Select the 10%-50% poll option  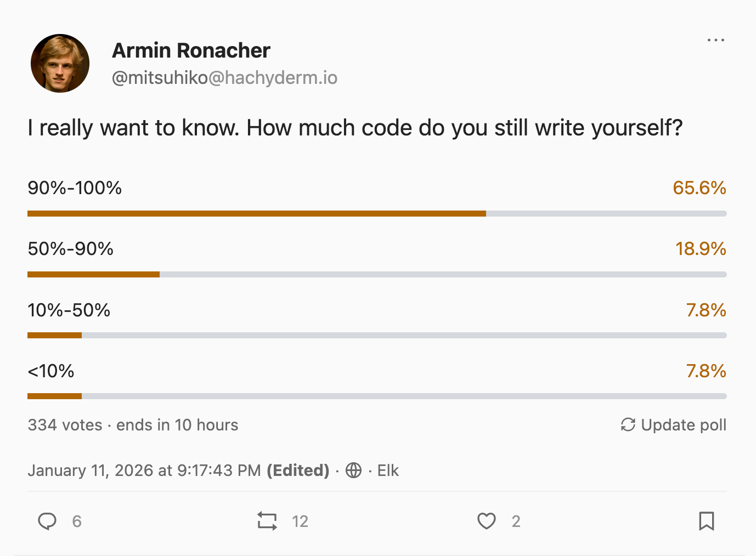69,310
